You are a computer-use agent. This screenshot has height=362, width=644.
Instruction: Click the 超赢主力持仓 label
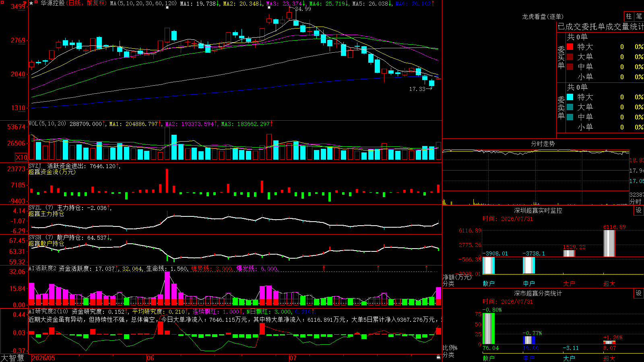pos(46,214)
